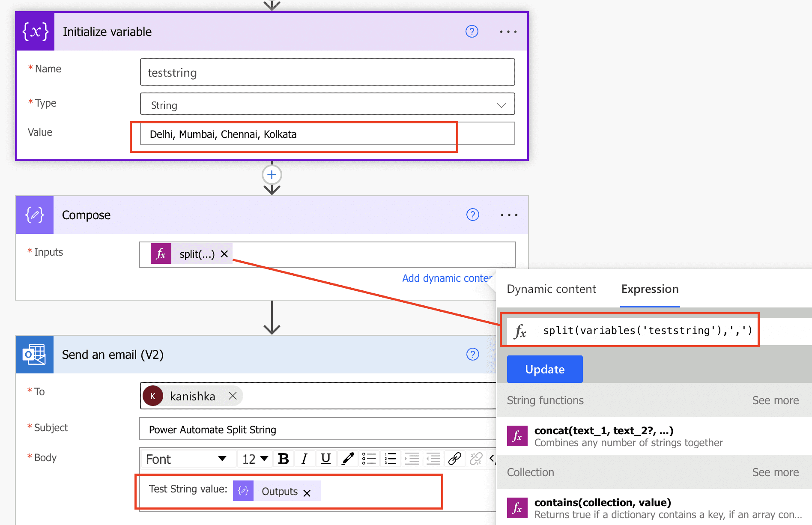The width and height of the screenshot is (812, 525).
Task: Click the kanishka avatar icon
Action: pos(153,396)
